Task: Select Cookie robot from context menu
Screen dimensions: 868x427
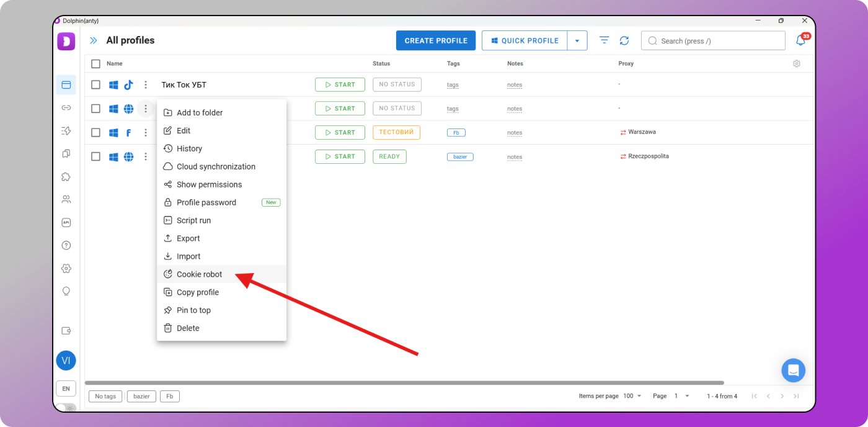Action: [x=199, y=274]
